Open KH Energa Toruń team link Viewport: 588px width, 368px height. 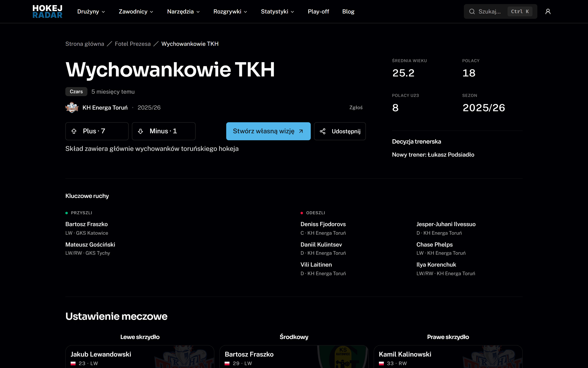(x=105, y=108)
